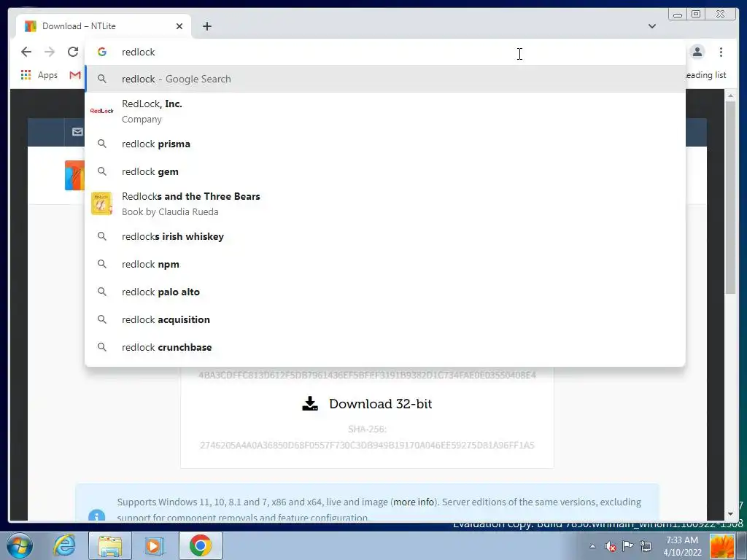Open the clock showing 7:33 AM
Viewport: 747px width, 560px height.
tap(682, 546)
